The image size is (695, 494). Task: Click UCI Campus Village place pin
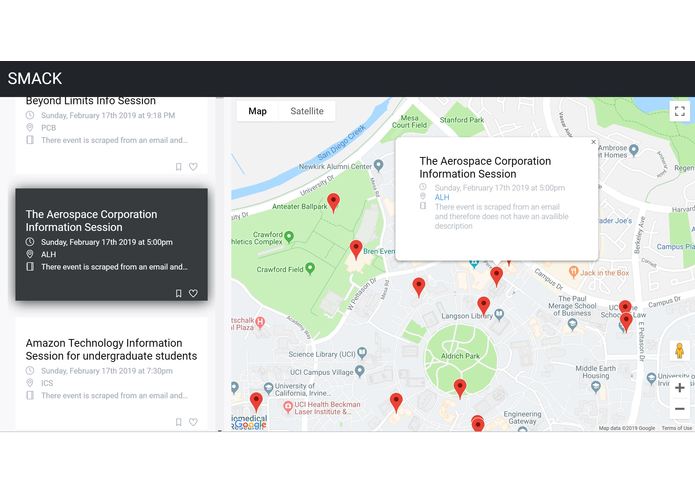coord(359,371)
